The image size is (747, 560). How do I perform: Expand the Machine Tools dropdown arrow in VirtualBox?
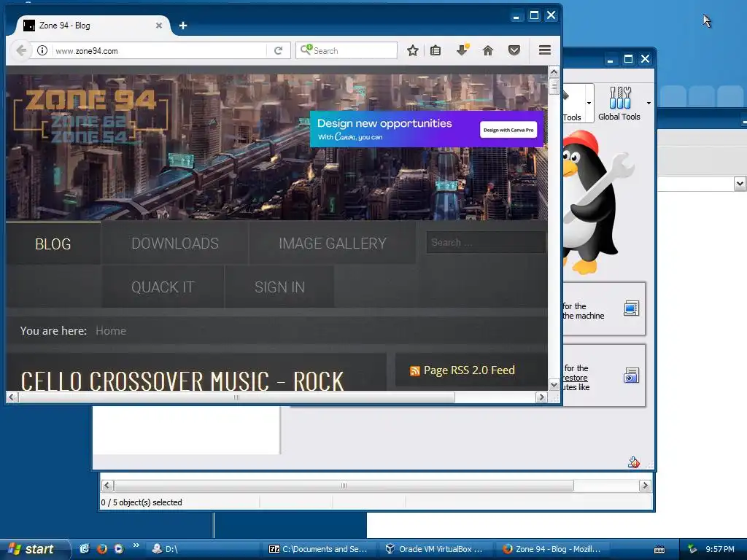589,104
